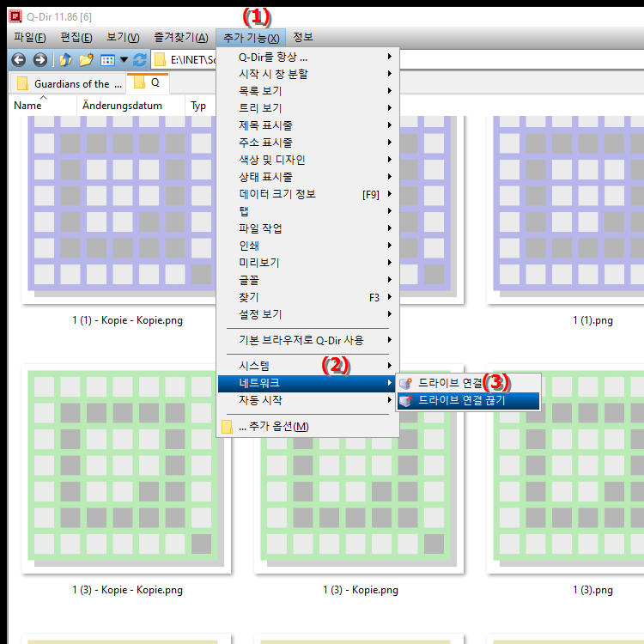This screenshot has height=644, width=644.
Task: Open the 파일(F) menu
Action: click(x=29, y=38)
